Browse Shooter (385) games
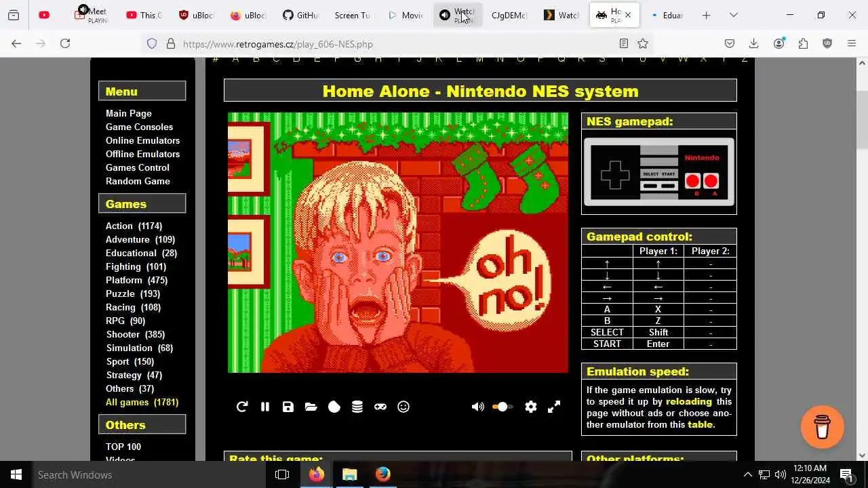868x488 pixels. [x=136, y=334]
